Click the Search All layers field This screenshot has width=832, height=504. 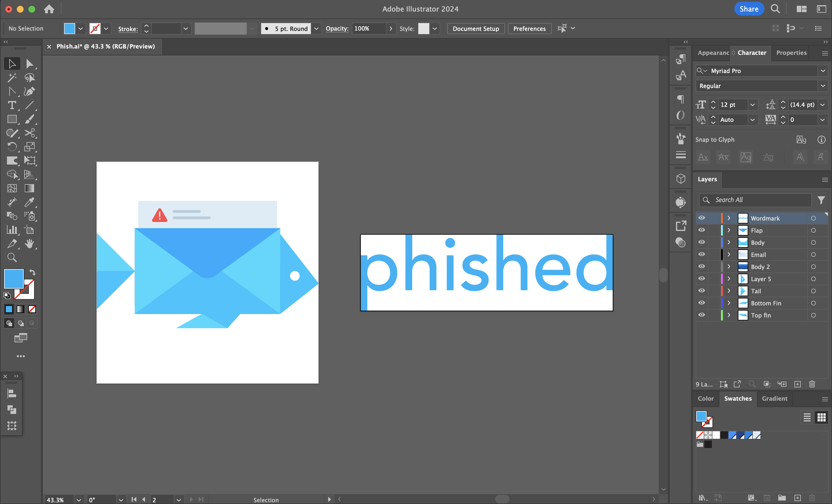(755, 200)
